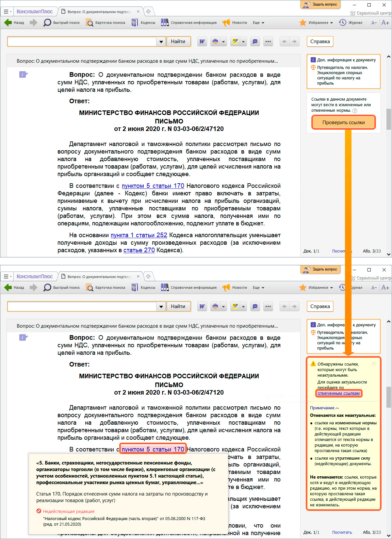Open Справочная информация in upper window
The image size is (392, 539).
[x=189, y=23]
